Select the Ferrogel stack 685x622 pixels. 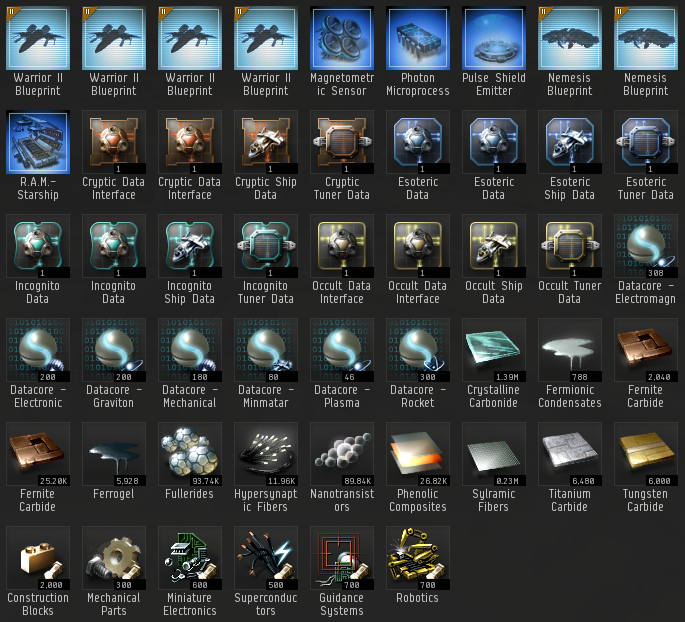(114, 454)
